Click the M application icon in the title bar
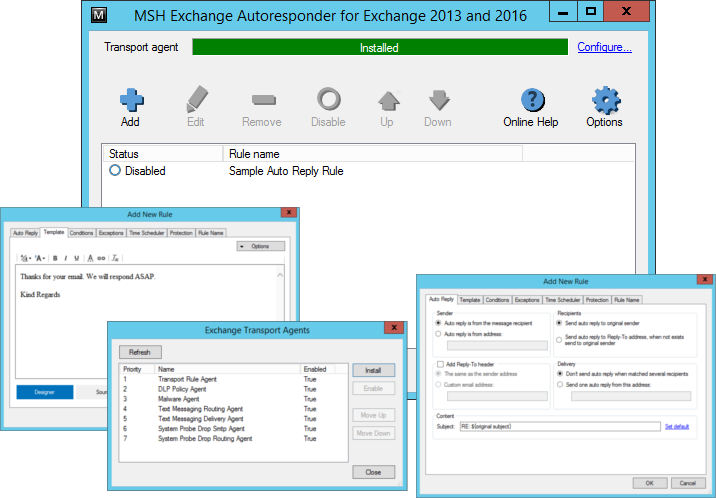Viewport: 716px width, 498px height. click(x=99, y=15)
